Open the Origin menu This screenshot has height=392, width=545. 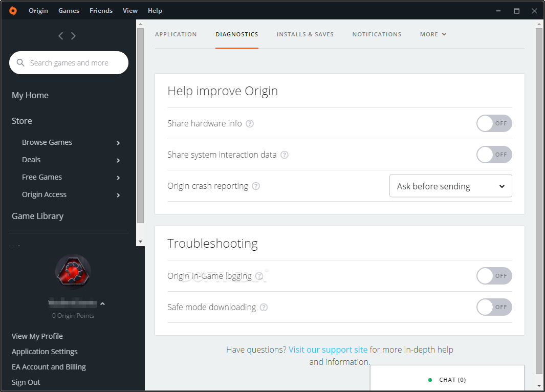click(x=38, y=11)
